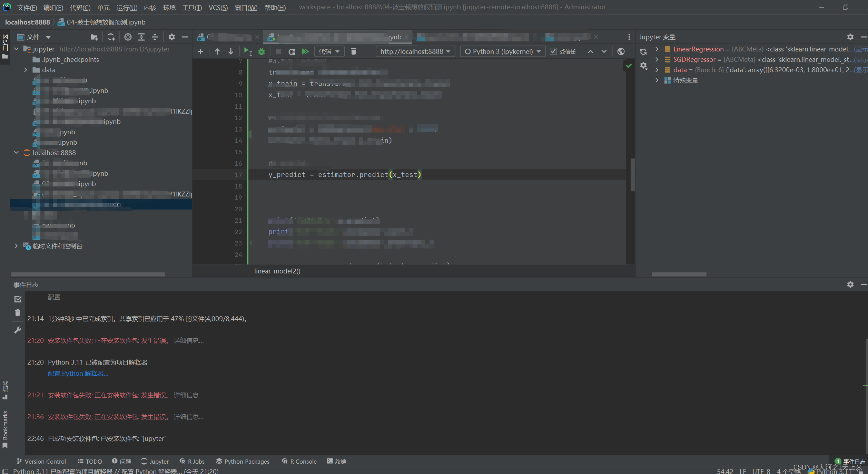Restart the Jupyter kernel
This screenshot has height=474, width=868.
pyautogui.click(x=292, y=51)
